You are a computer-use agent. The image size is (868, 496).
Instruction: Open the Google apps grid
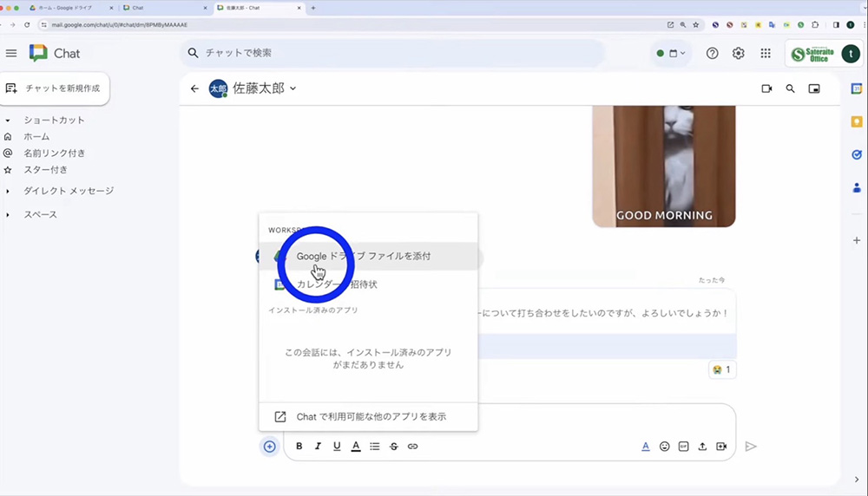(x=766, y=54)
